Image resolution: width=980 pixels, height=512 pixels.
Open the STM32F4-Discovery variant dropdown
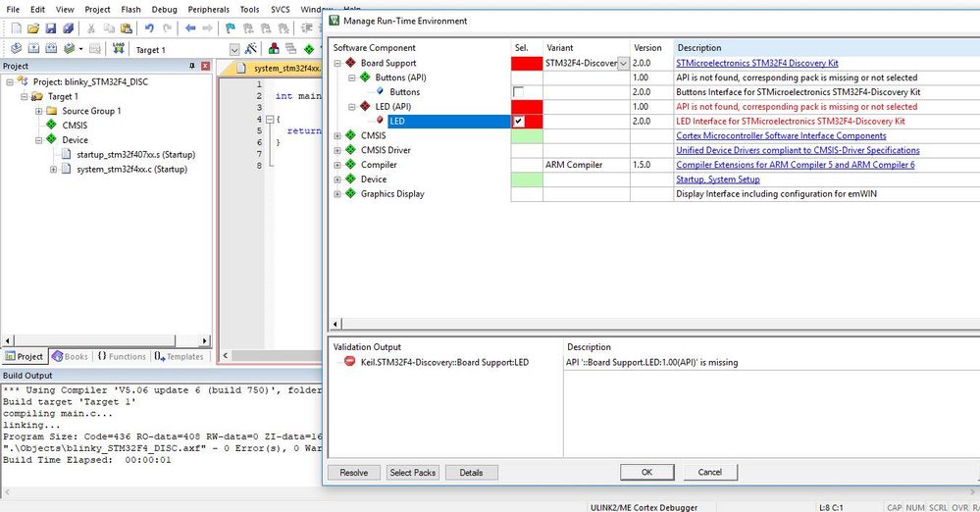point(623,63)
